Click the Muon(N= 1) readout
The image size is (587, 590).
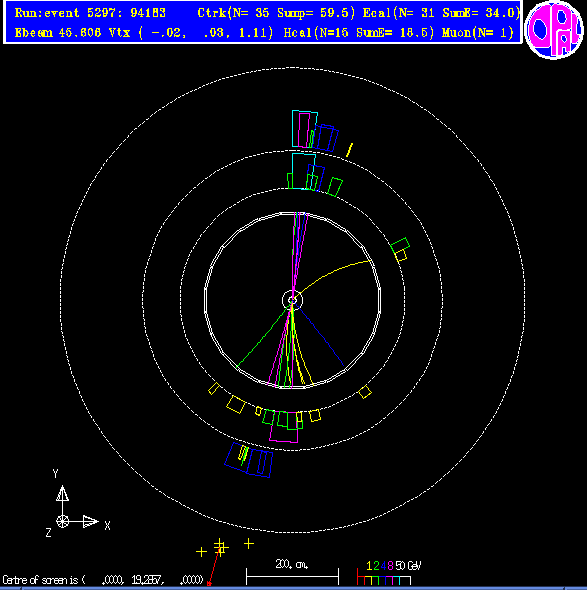point(477,33)
